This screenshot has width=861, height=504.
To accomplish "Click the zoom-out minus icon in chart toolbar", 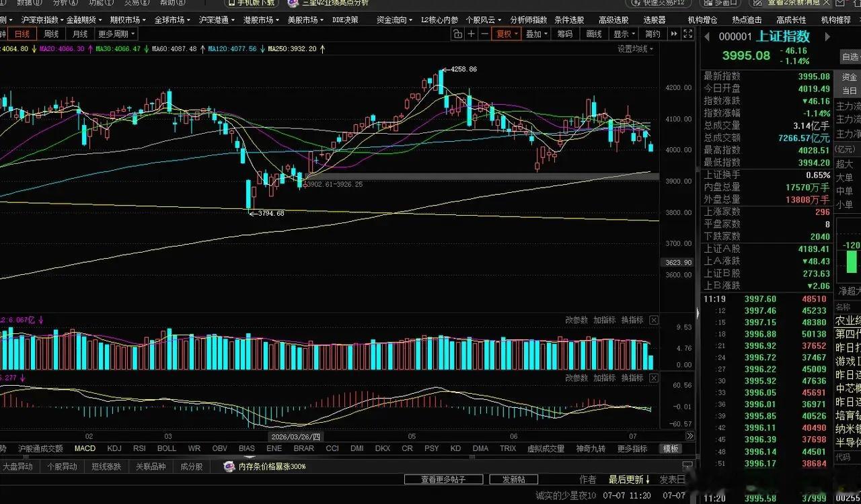I will click(484, 34).
